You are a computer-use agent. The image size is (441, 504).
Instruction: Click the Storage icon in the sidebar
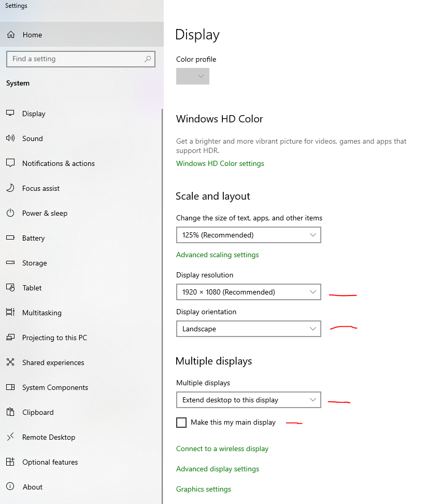click(x=11, y=263)
